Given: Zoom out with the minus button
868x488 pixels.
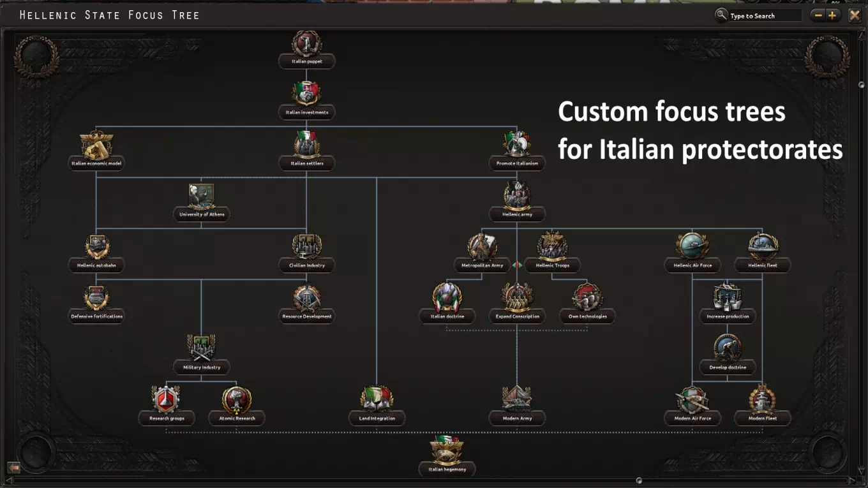Looking at the screenshot, I should click(818, 15).
